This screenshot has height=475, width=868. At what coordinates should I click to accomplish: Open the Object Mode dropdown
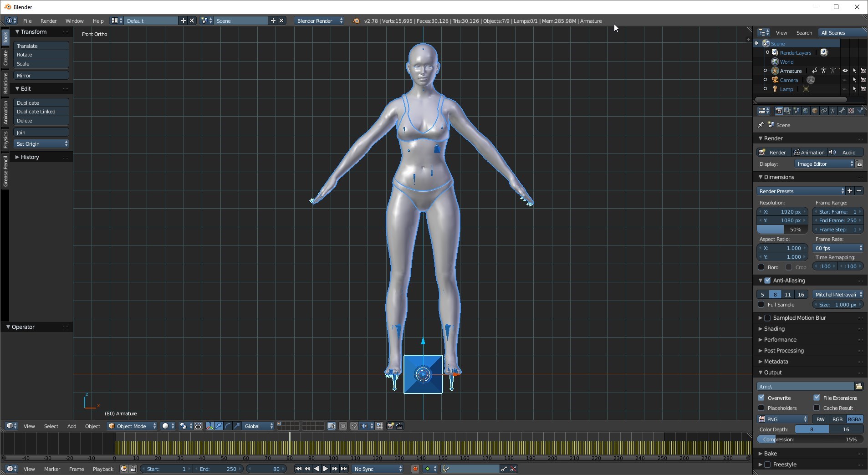pyautogui.click(x=132, y=426)
